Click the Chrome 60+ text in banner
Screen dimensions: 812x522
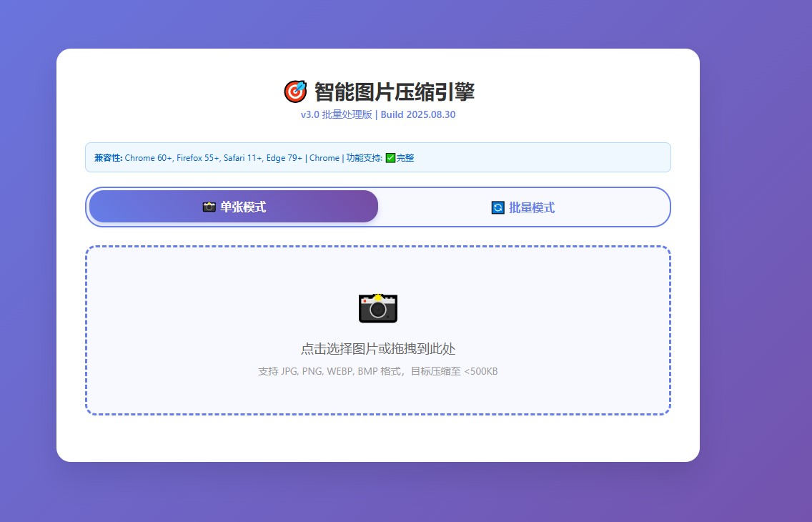pyautogui.click(x=149, y=158)
